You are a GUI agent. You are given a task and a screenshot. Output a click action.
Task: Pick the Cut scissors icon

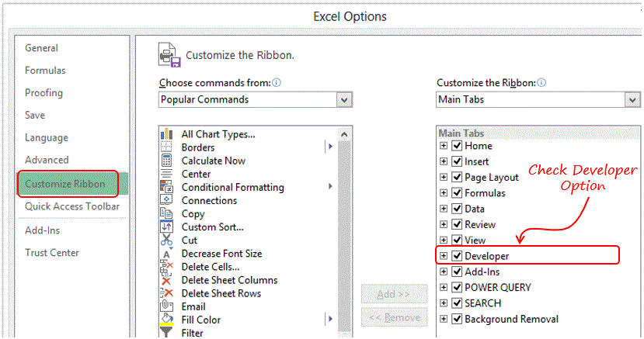[x=166, y=240]
